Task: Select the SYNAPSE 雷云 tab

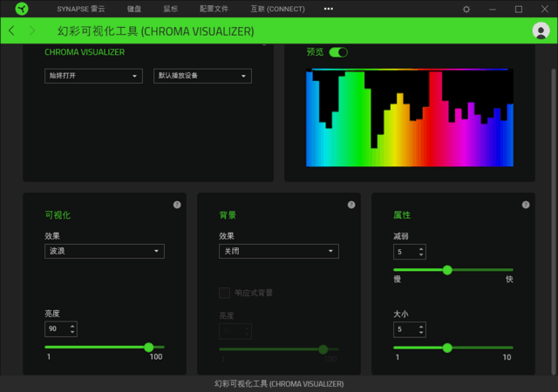Action: point(81,9)
